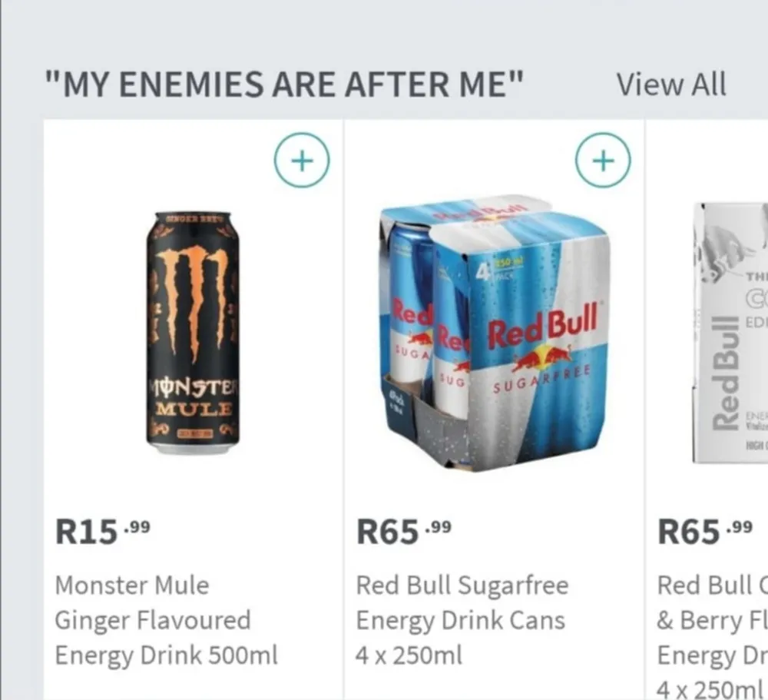768x700 pixels.
Task: Select the R15.99 Monster Mule price
Action: click(x=103, y=532)
